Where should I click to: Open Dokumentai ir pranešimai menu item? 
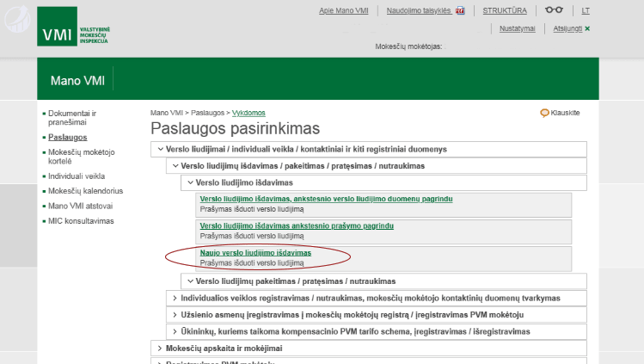[72, 118]
